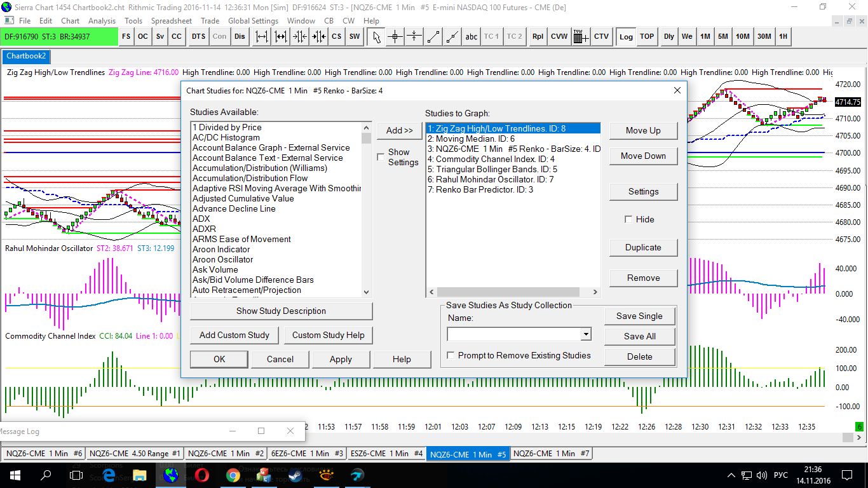This screenshot has height=488, width=868.
Task: Tick the Hide study checkbox
Action: click(628, 219)
